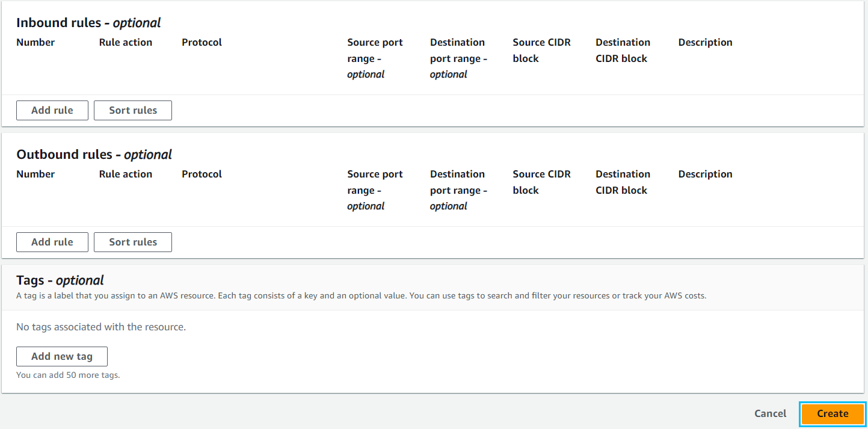Click the Add new tag button
This screenshot has height=429, width=868.
pyautogui.click(x=62, y=356)
